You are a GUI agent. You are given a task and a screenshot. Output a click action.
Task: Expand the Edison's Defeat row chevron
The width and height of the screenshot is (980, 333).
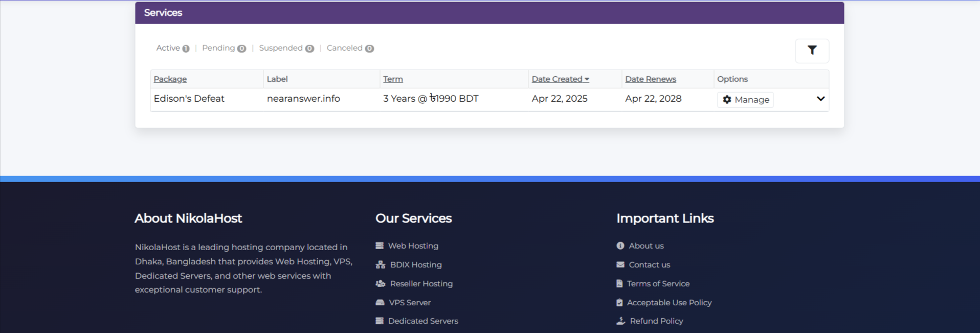[820, 99]
